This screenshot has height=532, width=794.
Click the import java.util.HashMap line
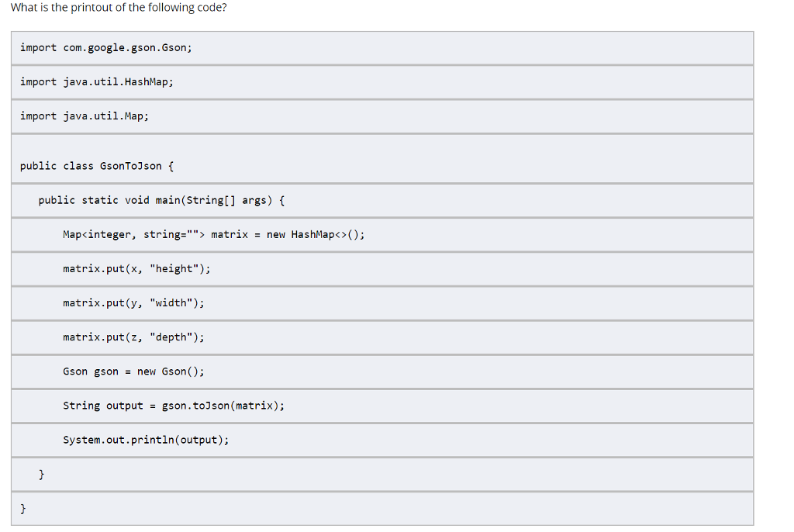click(96, 82)
